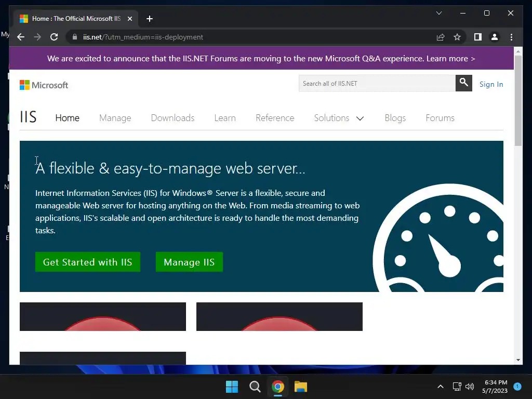Open the Chrome three-dot menu
Viewport: 532px width, 399px height.
point(511,37)
